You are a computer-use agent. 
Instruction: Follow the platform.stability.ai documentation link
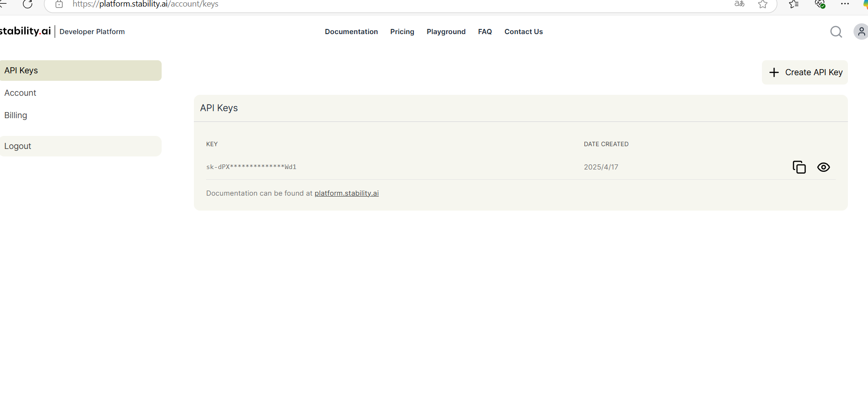(347, 193)
